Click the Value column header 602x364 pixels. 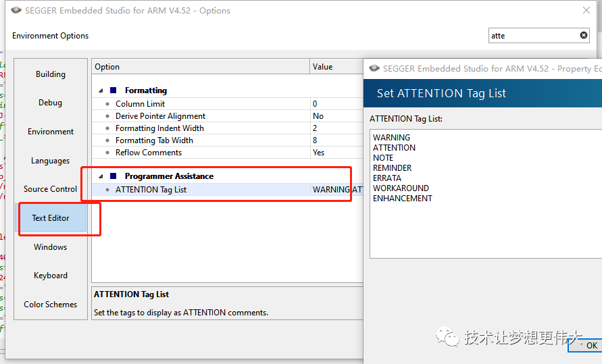[x=336, y=66]
